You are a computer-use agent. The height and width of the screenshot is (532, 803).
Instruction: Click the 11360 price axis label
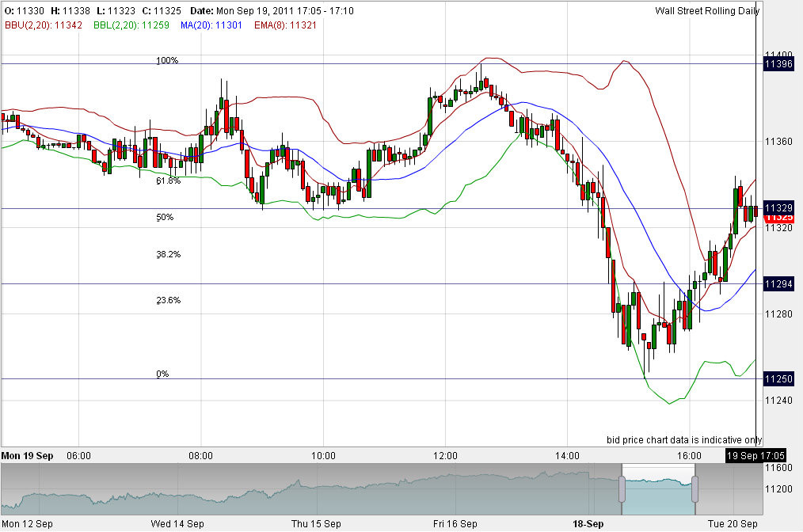click(x=778, y=142)
